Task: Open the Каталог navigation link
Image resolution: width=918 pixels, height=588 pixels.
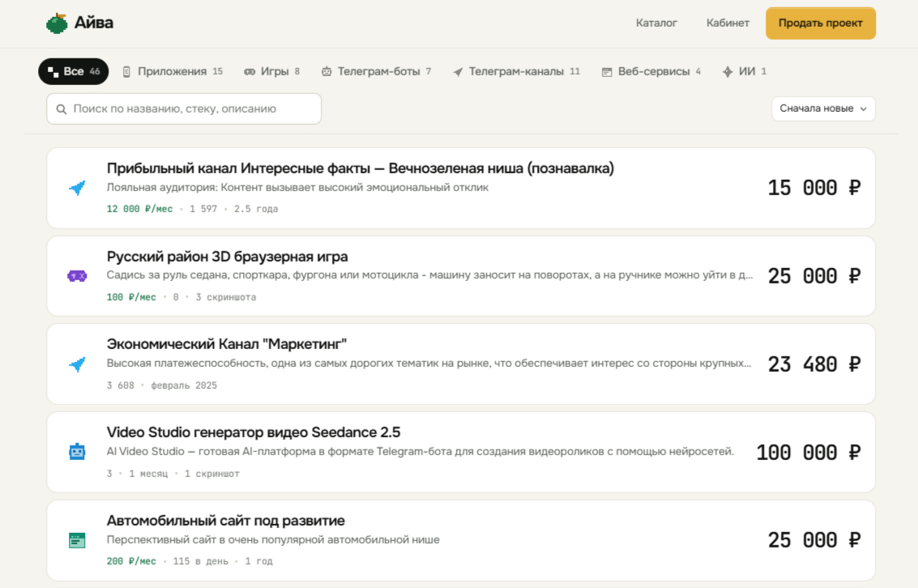Action: coord(656,23)
